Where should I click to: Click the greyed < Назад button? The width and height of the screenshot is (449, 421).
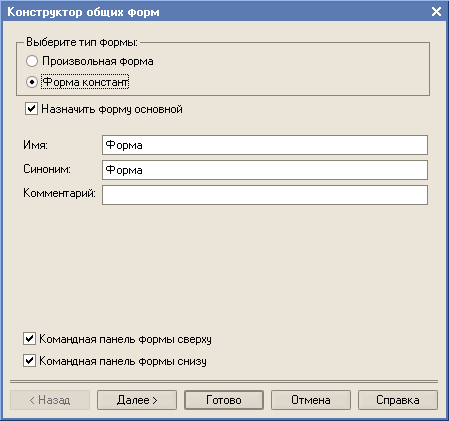pyautogui.click(x=50, y=400)
